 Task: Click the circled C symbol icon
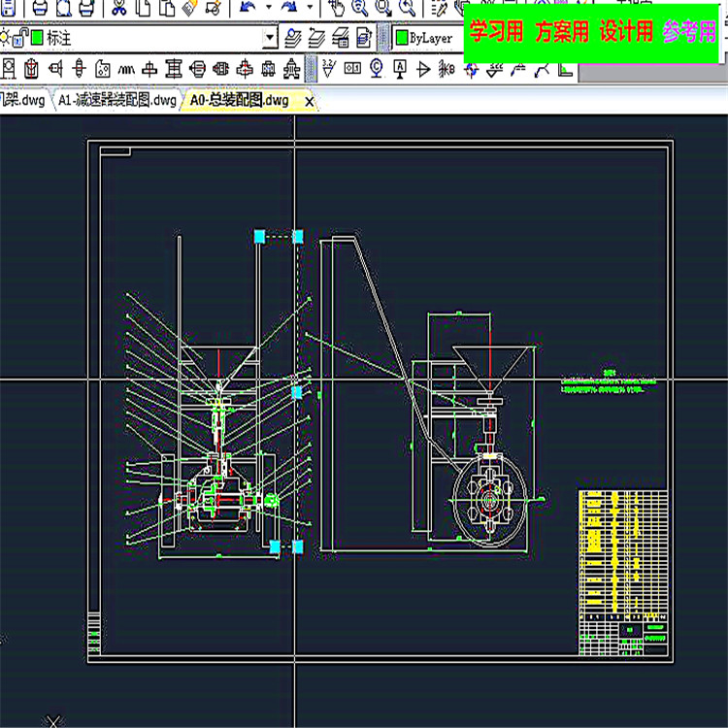click(377, 69)
